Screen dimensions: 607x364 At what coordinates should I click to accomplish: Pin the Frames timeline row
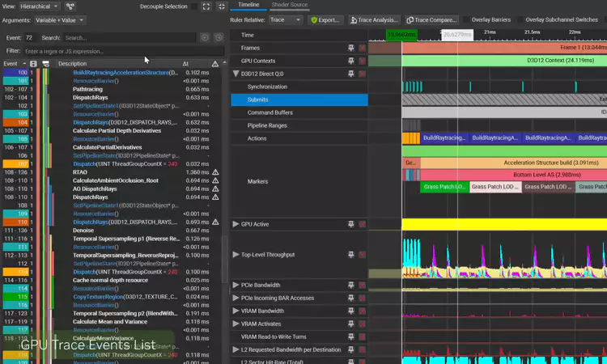350,48
